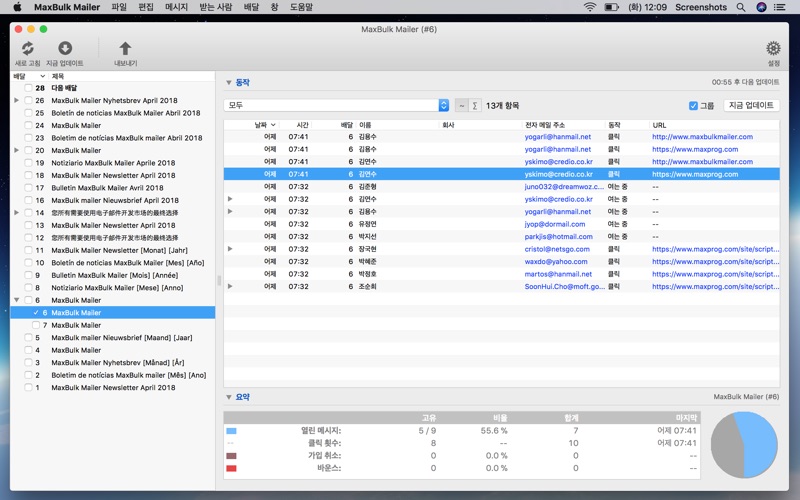Click blue 열린 메시지 color swatch
The image size is (800, 500).
coord(231,431)
